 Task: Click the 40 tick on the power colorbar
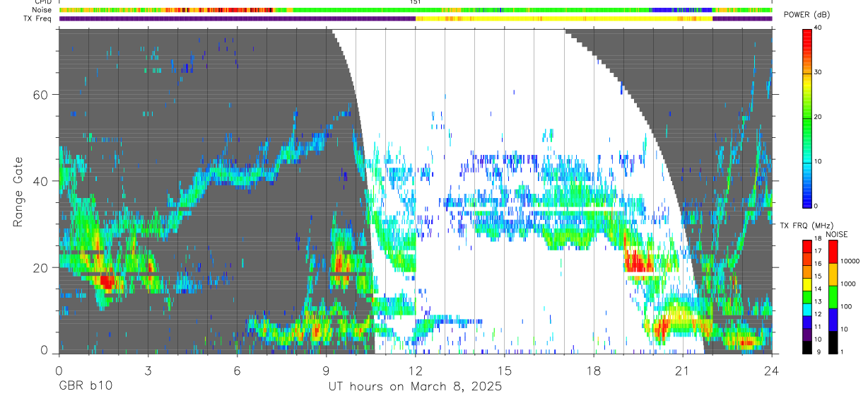pyautogui.click(x=819, y=28)
